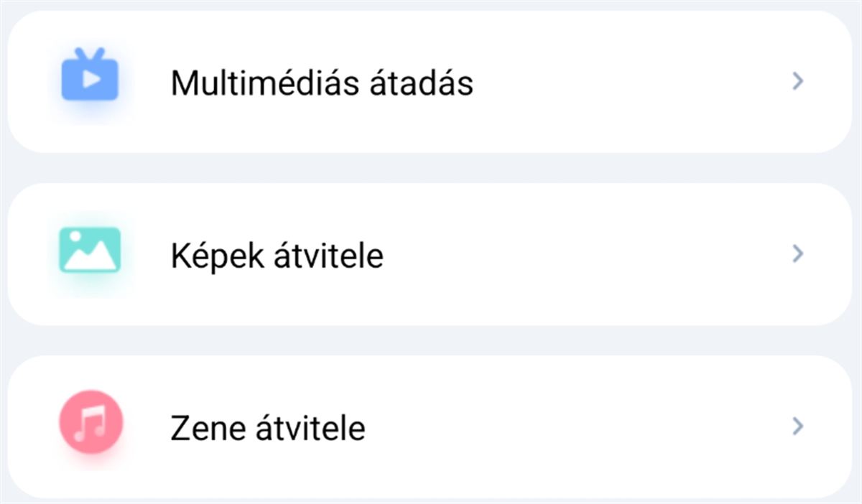
Task: Tap the white play triangle in TV icon
Action: [x=91, y=80]
